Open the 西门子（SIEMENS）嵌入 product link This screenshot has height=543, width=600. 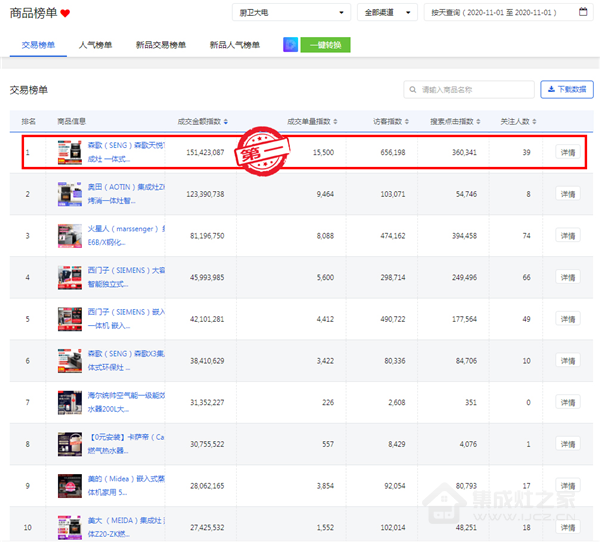pyautogui.click(x=126, y=319)
